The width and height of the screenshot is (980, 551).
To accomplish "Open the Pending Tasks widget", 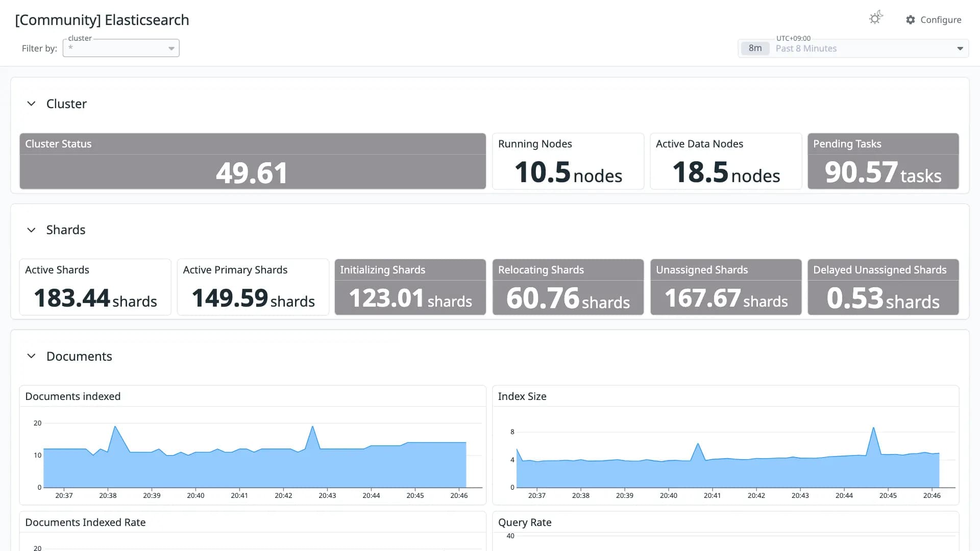I will click(883, 161).
